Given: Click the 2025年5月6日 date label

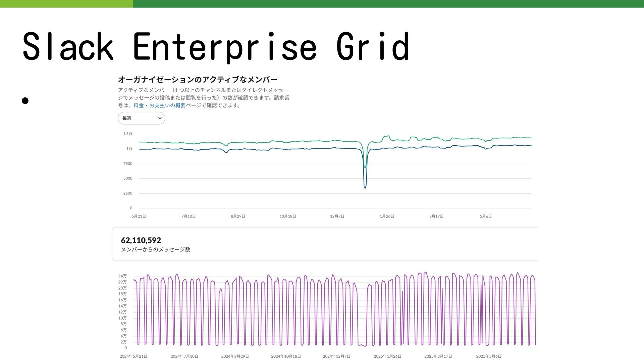Looking at the screenshot, I should tap(489, 356).
